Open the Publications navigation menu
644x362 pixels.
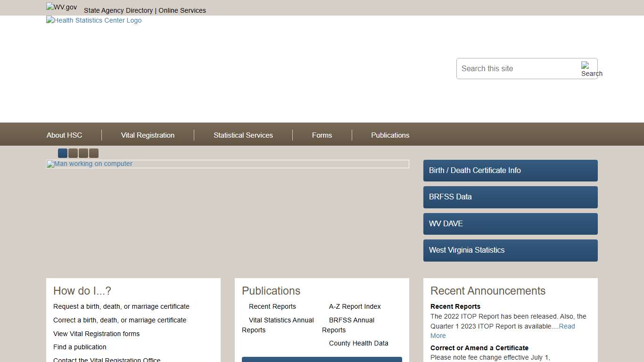(390, 135)
